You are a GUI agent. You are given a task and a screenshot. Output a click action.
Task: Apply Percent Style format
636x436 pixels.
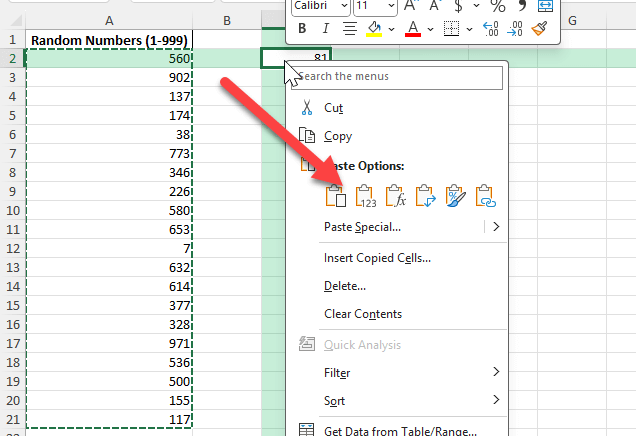point(498,6)
